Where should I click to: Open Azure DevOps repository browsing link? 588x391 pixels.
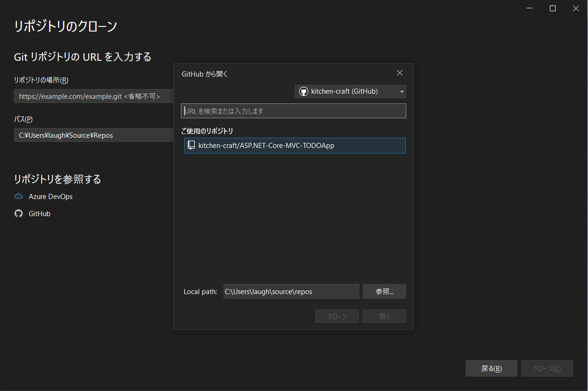(x=51, y=197)
